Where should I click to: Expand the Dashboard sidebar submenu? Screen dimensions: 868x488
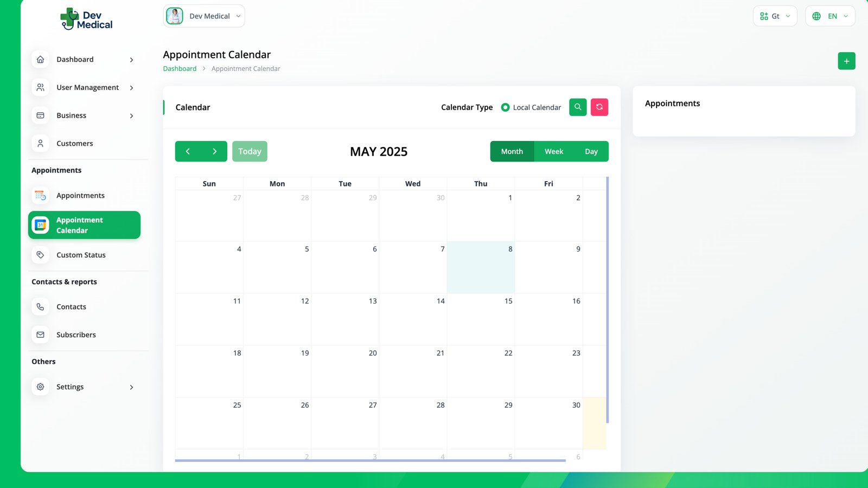(131, 60)
